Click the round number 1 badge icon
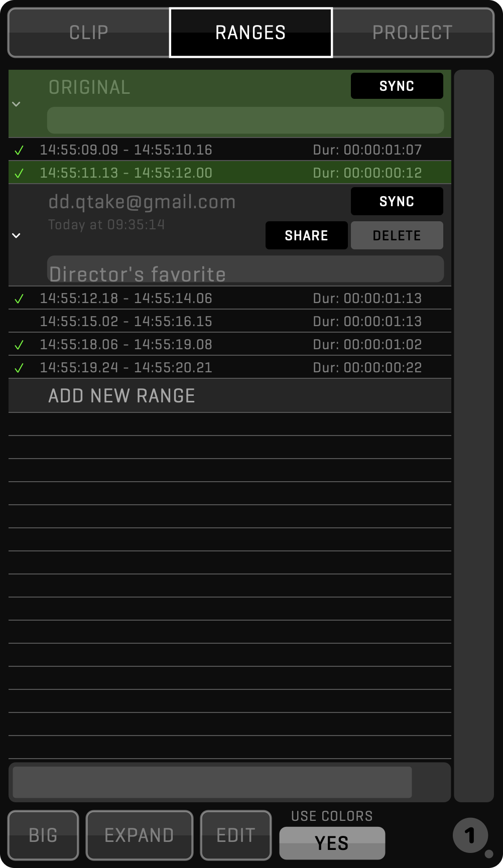 point(470,835)
